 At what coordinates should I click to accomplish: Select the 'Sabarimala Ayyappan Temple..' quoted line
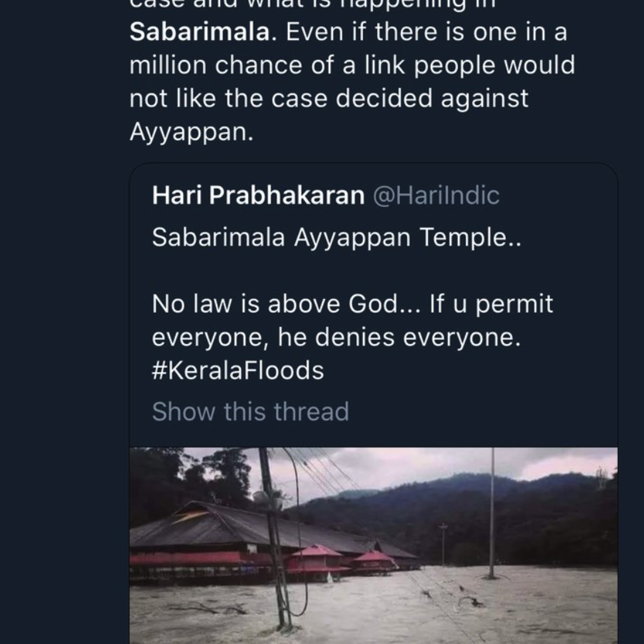336,238
